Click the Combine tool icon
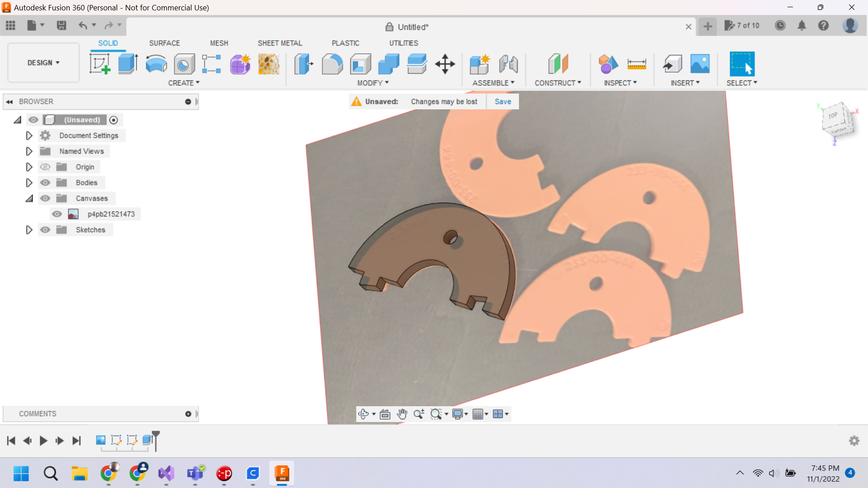868x488 pixels. click(389, 64)
